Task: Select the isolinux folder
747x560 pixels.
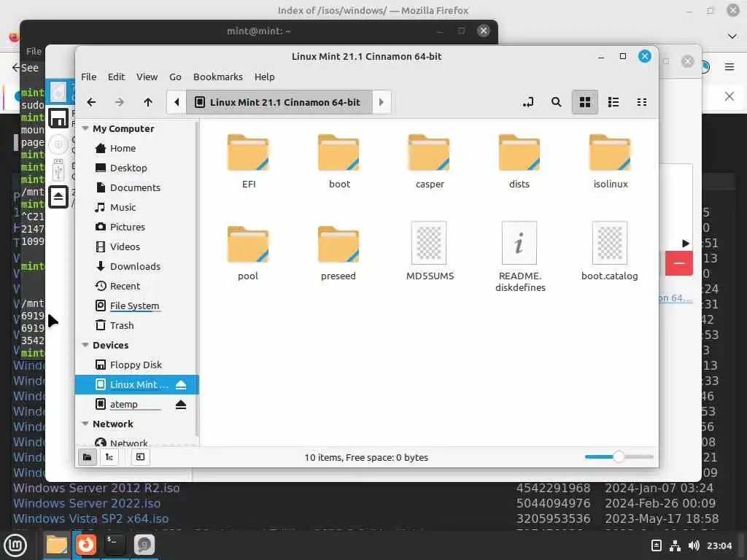Action: [610, 161]
